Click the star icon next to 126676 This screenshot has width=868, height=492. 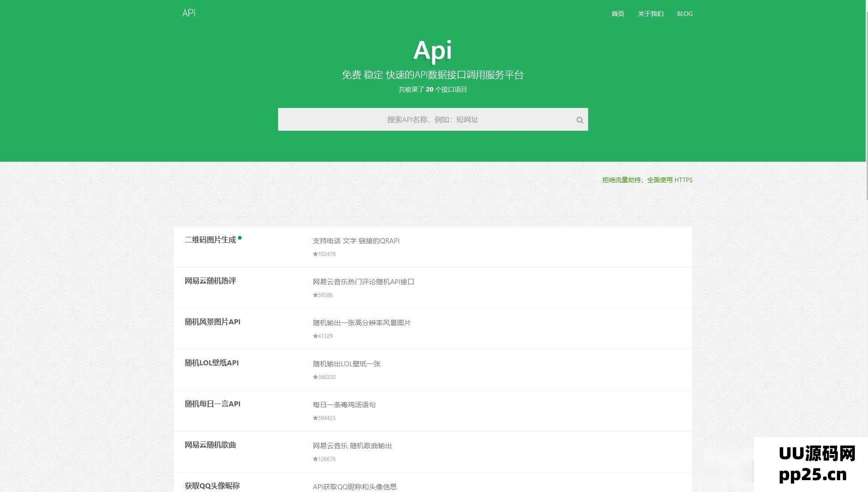315,459
